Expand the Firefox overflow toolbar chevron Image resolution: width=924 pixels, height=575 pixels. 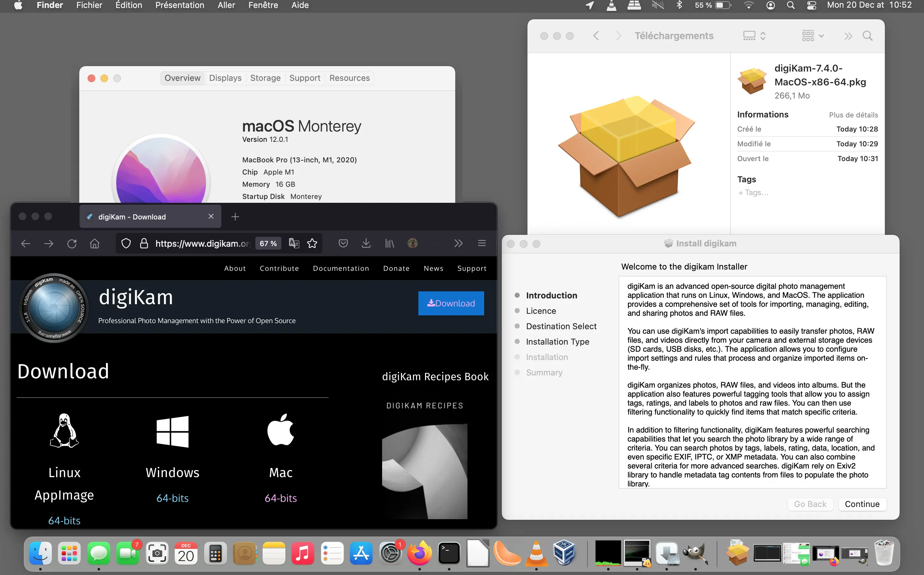click(458, 243)
